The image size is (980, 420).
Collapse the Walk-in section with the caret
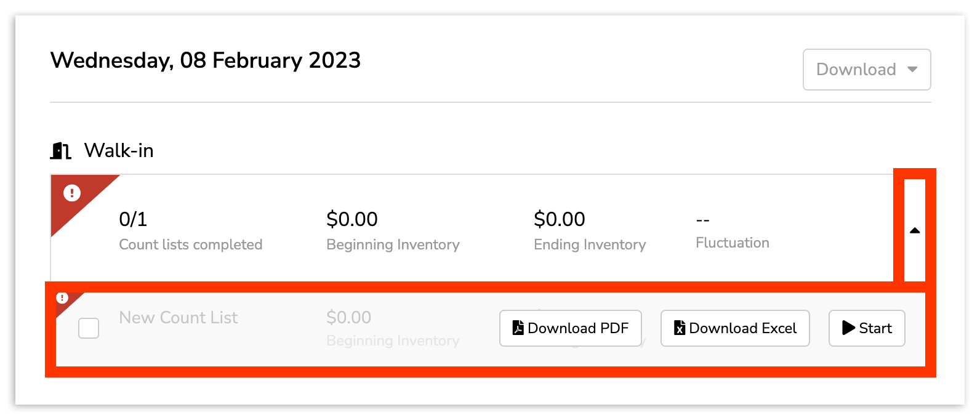point(915,230)
